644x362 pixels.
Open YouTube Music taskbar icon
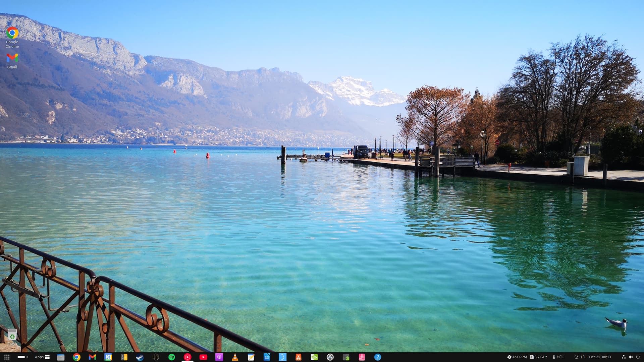click(187, 357)
